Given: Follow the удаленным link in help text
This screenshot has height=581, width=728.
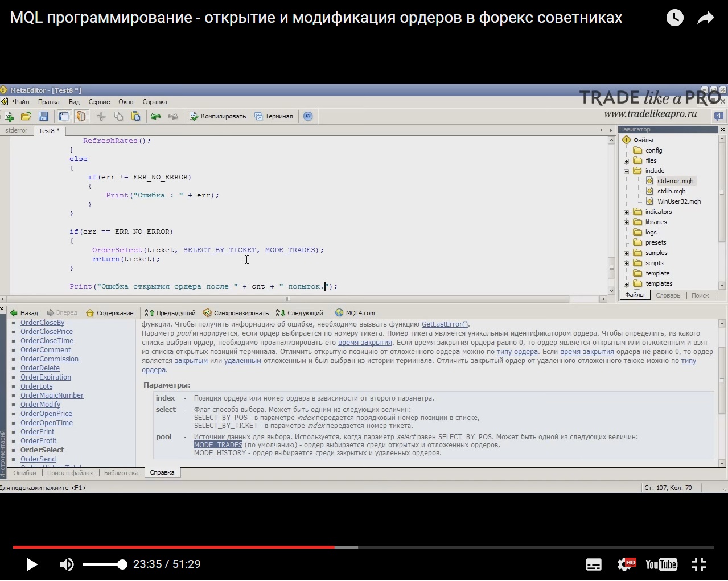Looking at the screenshot, I should coord(242,361).
